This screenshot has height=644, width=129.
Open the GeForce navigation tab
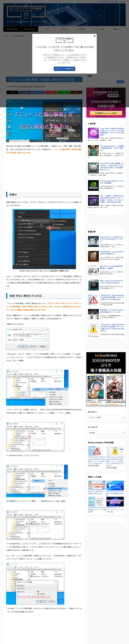pyautogui.click(x=65, y=29)
